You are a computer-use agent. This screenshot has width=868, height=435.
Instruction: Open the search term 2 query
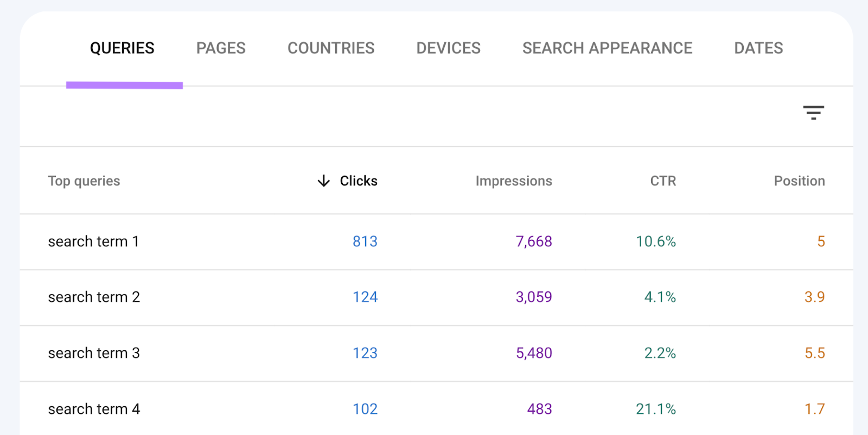point(94,297)
